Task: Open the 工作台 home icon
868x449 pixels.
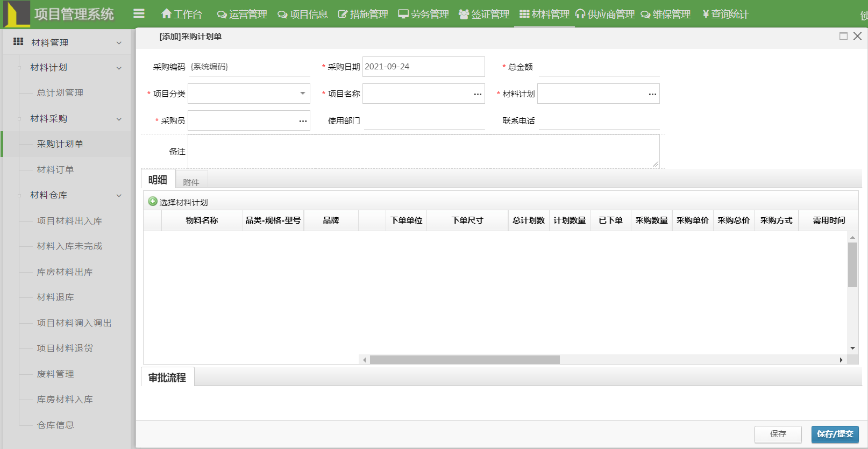Action: click(167, 14)
